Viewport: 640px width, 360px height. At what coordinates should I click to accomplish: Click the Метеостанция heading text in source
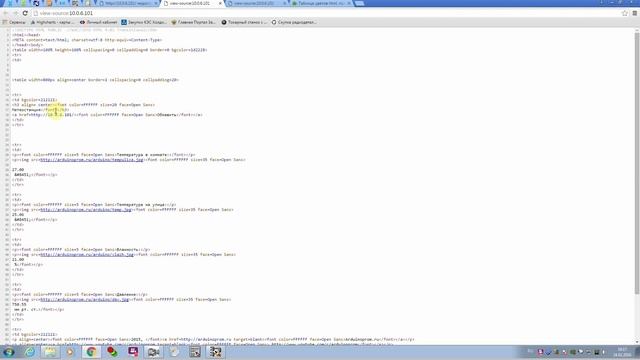pos(27,110)
